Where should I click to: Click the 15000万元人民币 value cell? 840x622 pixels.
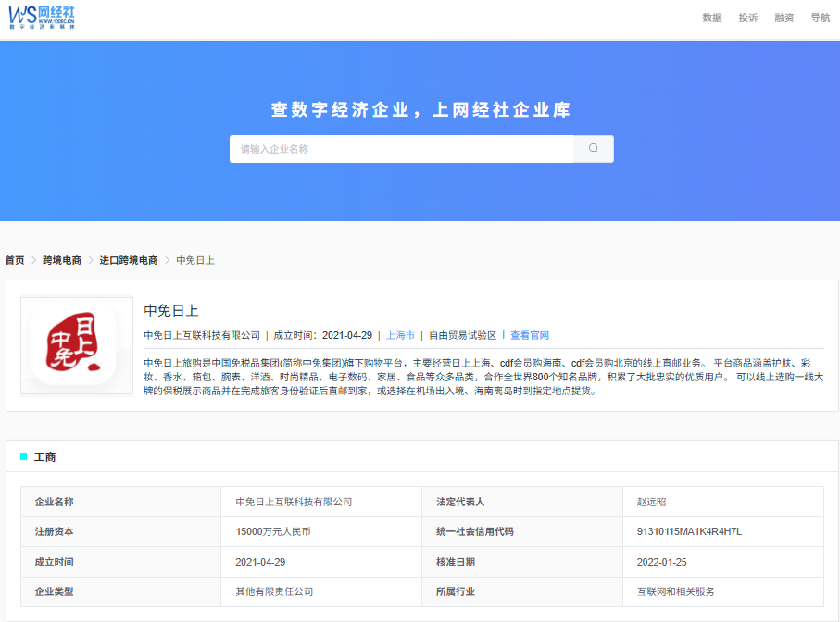pyautogui.click(x=320, y=531)
